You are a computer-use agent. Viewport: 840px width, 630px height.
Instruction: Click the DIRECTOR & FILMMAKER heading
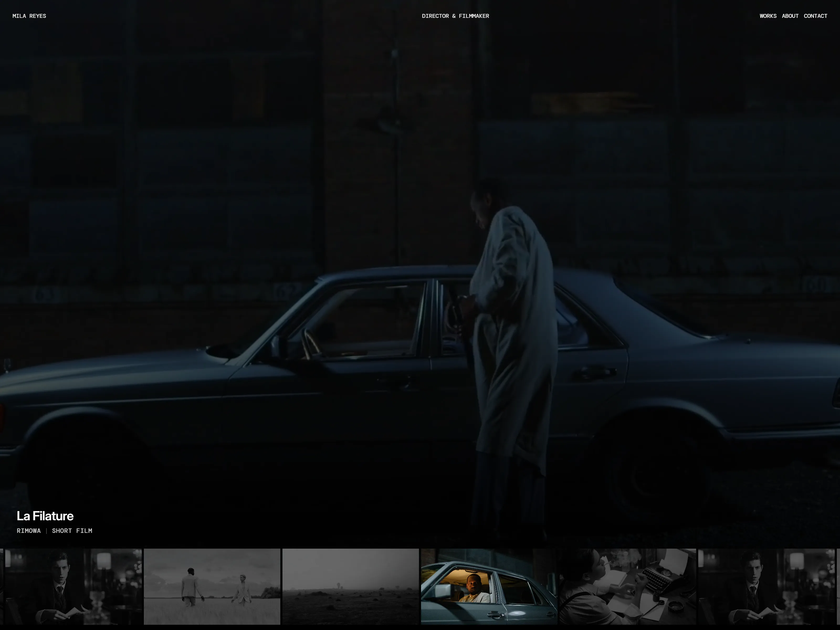(x=455, y=16)
